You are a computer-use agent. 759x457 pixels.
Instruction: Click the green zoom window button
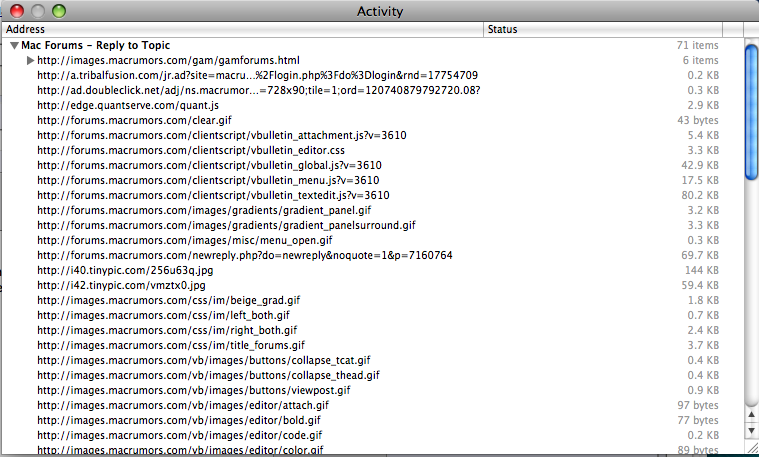(59, 11)
